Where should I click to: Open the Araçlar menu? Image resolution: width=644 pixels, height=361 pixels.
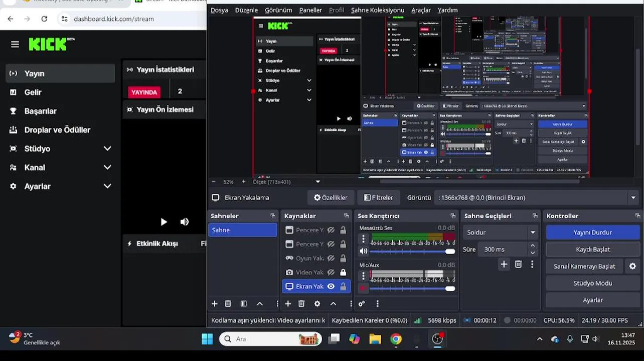pos(421,10)
